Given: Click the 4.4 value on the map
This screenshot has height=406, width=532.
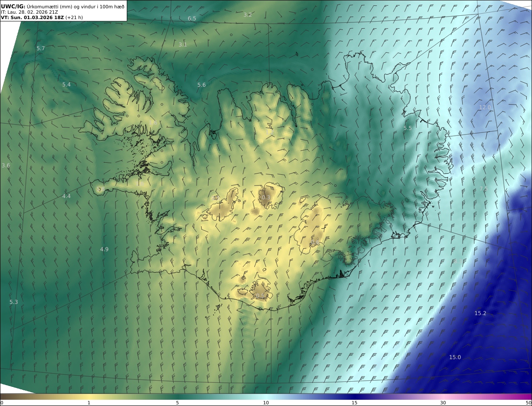Looking at the screenshot, I should coord(66,196).
